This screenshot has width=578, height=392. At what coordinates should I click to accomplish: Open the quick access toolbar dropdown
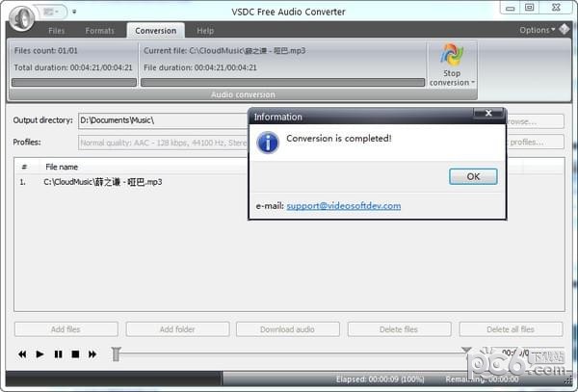74,12
